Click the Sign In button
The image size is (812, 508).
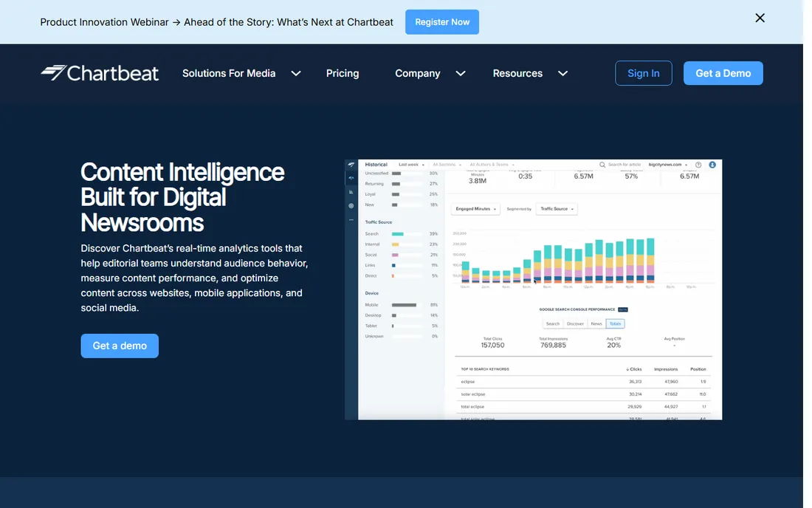coord(643,73)
